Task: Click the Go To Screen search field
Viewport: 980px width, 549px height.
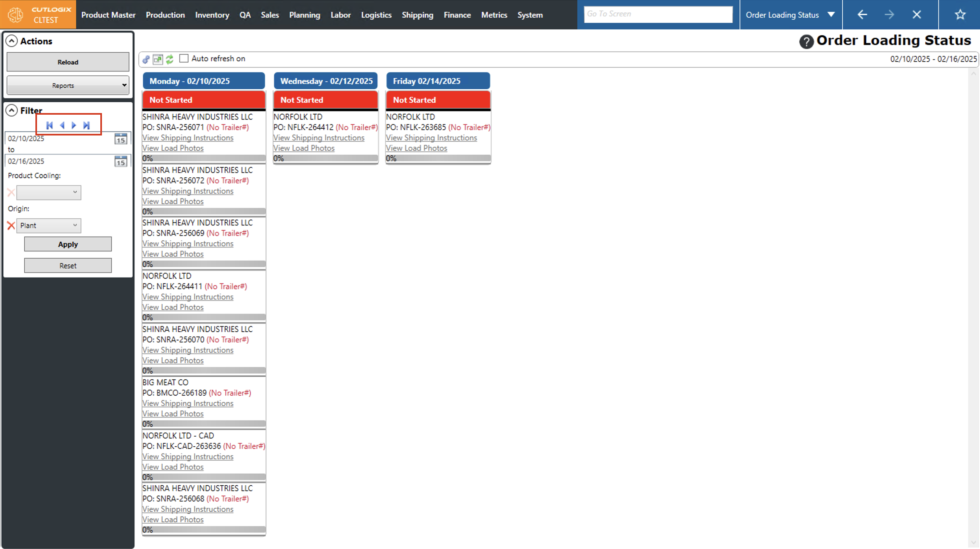Action: coord(658,14)
